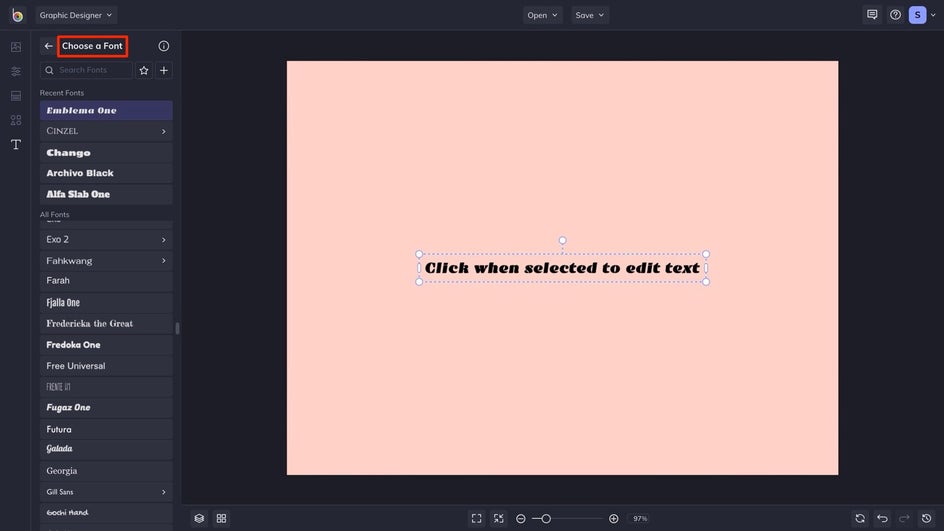Toggle the grid view icon

(x=222, y=518)
